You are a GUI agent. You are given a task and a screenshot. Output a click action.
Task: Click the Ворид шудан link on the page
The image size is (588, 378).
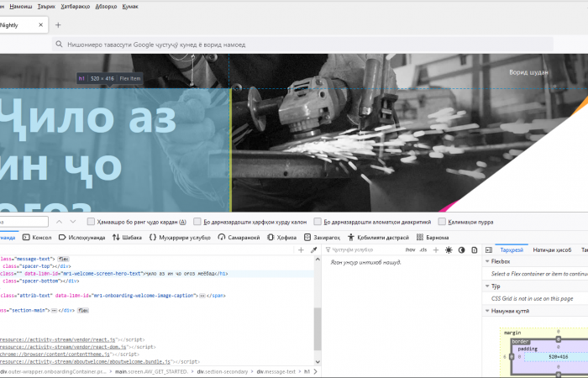click(x=528, y=72)
